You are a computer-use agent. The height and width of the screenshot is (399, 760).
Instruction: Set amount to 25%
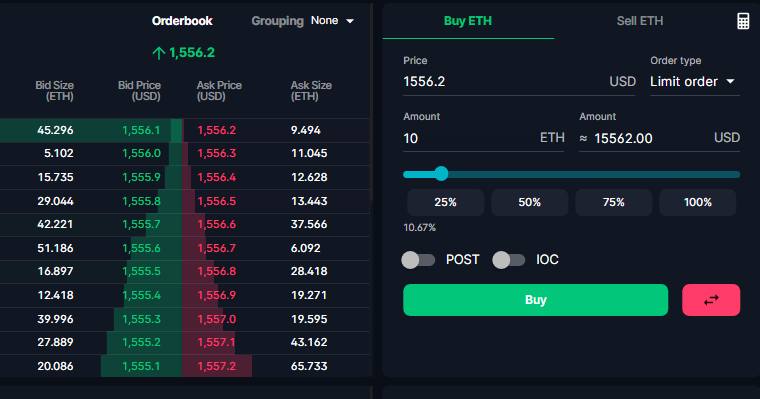pyautogui.click(x=445, y=202)
